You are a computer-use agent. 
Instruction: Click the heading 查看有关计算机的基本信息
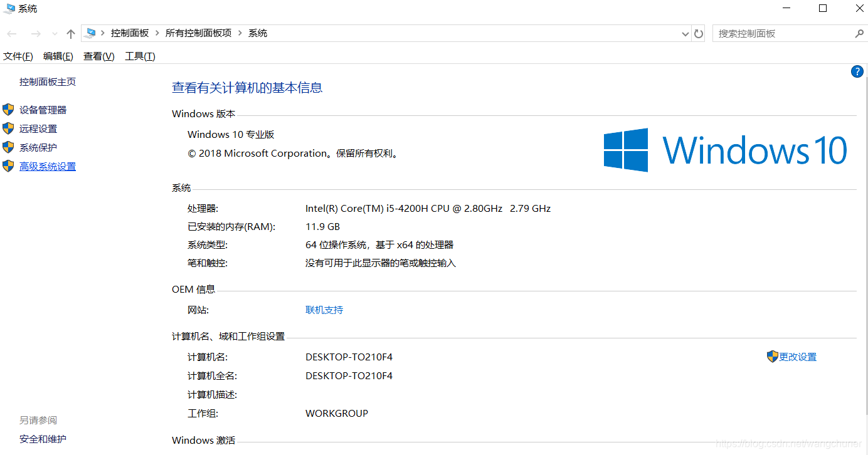click(247, 88)
